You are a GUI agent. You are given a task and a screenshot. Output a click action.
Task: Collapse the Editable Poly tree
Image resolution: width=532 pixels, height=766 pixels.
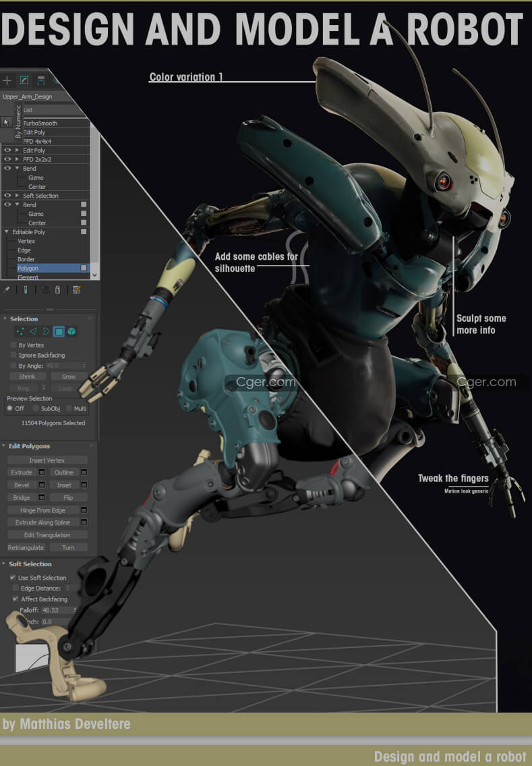pos(7,232)
